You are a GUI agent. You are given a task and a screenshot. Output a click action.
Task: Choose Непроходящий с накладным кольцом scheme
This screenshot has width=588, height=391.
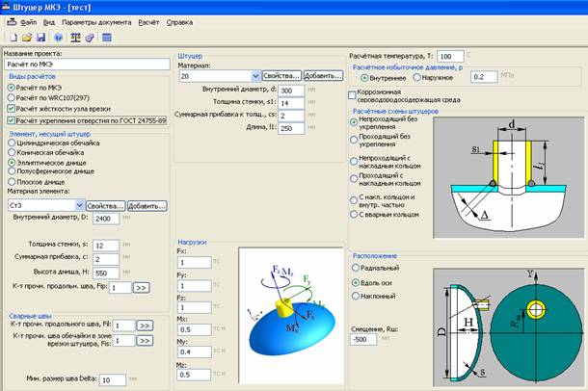pyautogui.click(x=354, y=162)
